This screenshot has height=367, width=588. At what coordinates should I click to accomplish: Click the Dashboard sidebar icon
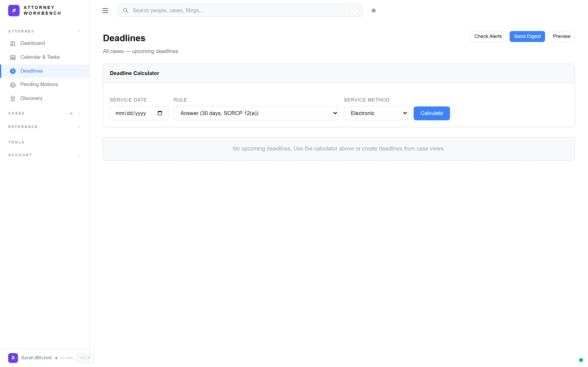point(13,43)
